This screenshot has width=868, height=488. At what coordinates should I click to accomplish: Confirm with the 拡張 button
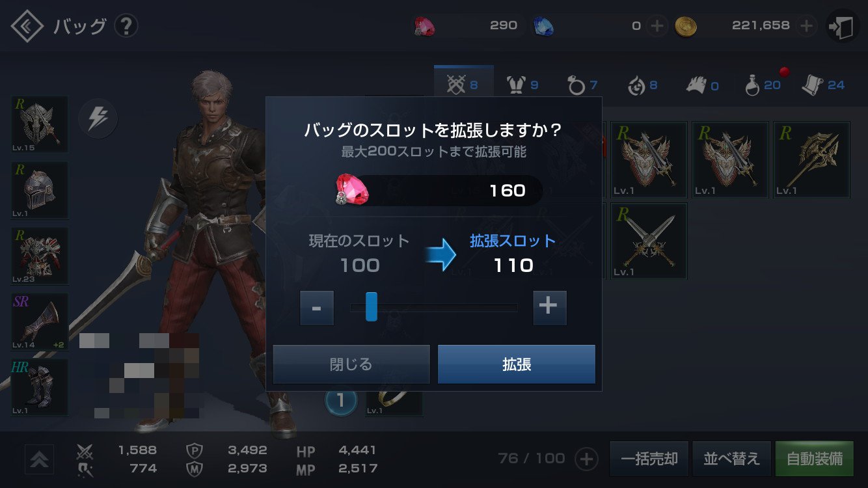point(517,364)
